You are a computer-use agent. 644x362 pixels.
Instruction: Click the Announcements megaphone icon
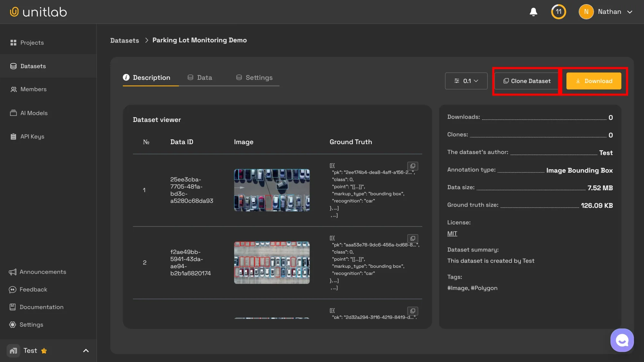point(13,272)
